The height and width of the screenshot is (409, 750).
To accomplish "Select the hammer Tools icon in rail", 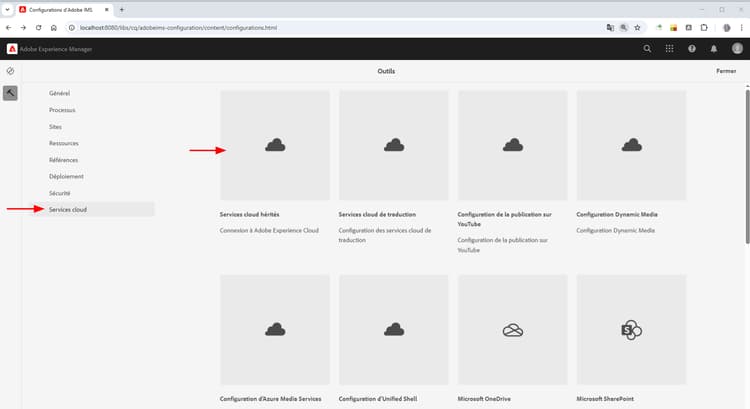I will (10, 93).
